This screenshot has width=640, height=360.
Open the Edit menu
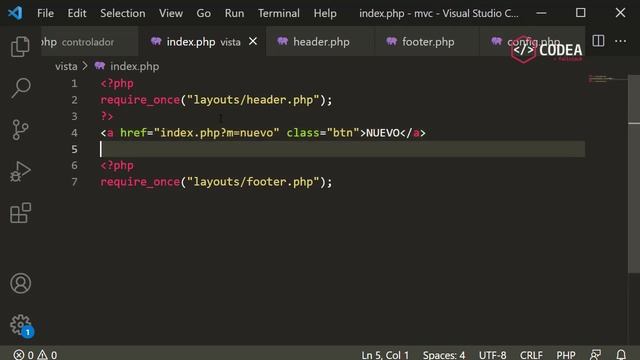77,13
